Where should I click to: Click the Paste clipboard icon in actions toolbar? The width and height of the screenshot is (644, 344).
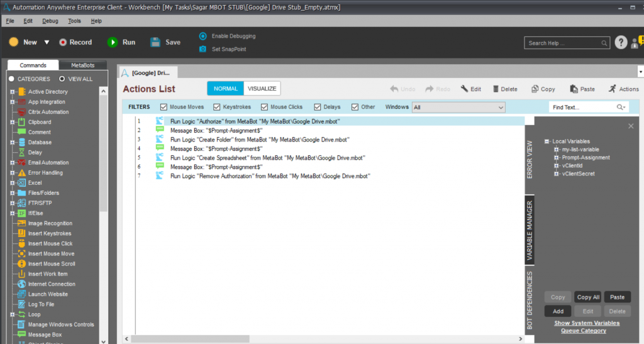click(574, 89)
